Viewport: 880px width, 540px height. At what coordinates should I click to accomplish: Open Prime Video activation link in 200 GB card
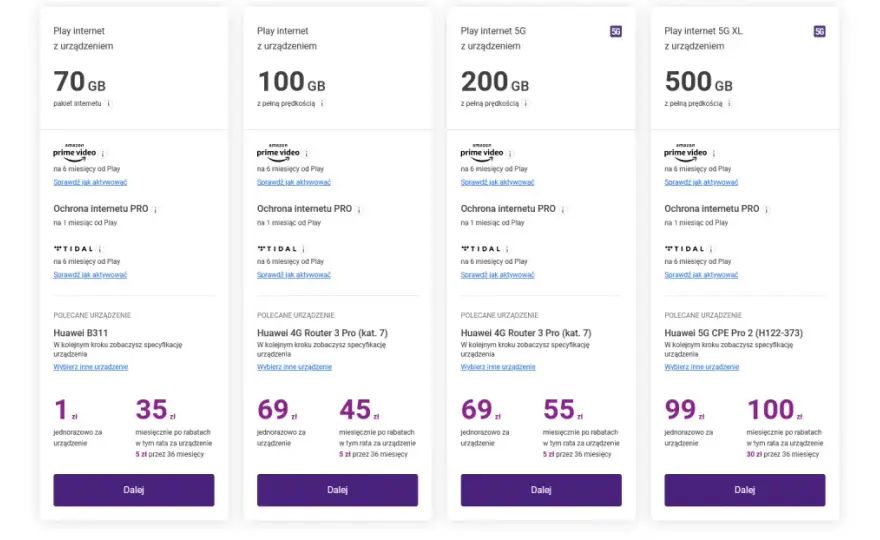(498, 182)
